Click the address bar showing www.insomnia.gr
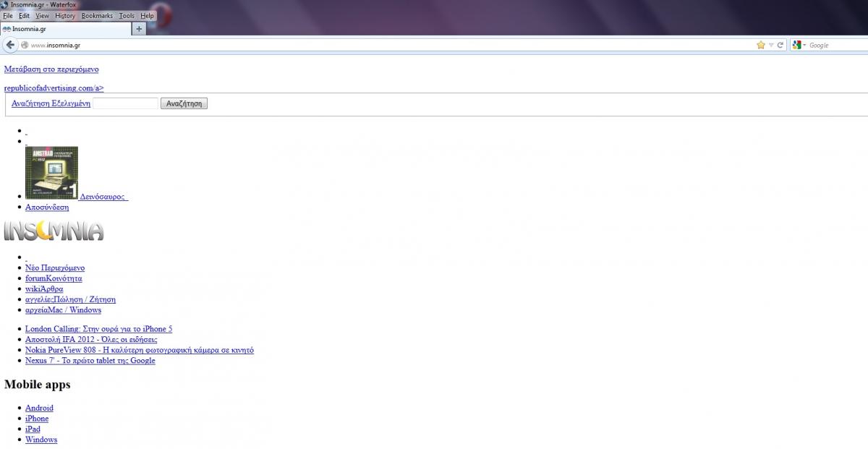868x449 pixels. [391, 45]
